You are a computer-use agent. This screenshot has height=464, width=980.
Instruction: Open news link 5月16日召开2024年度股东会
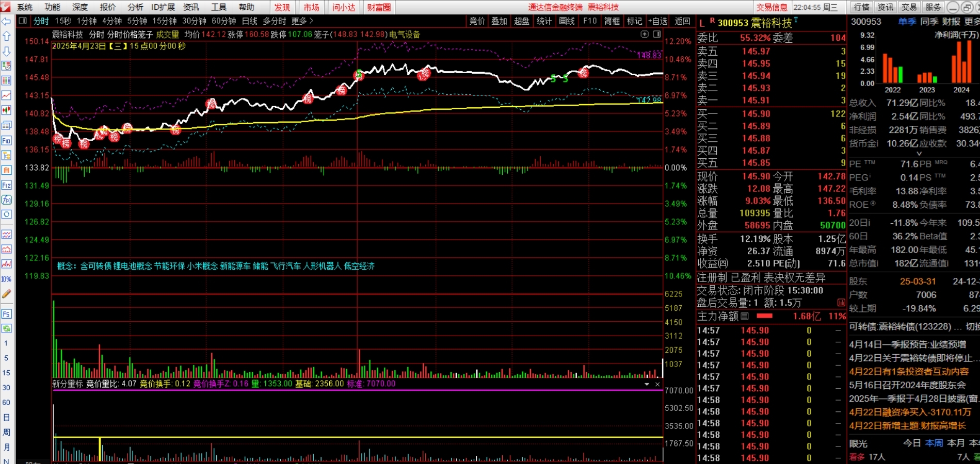[x=907, y=385]
